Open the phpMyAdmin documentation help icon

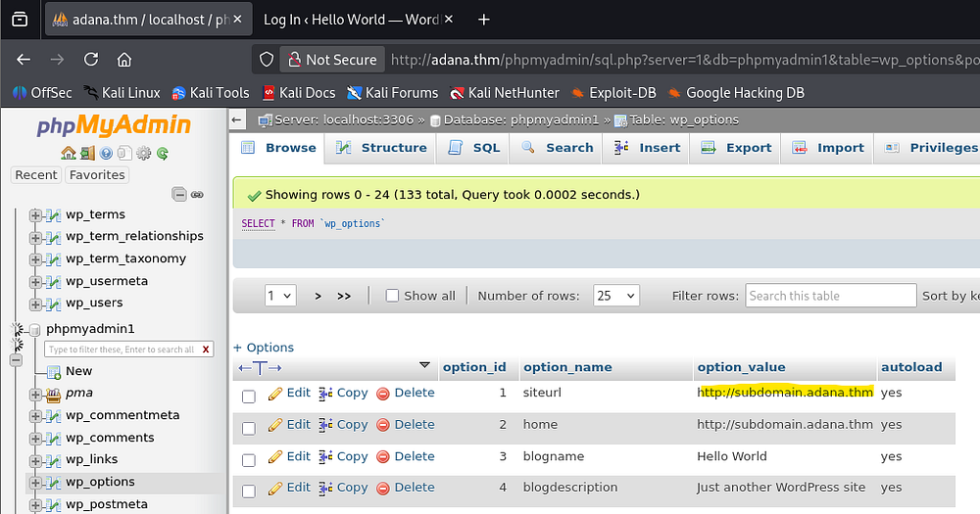click(106, 153)
